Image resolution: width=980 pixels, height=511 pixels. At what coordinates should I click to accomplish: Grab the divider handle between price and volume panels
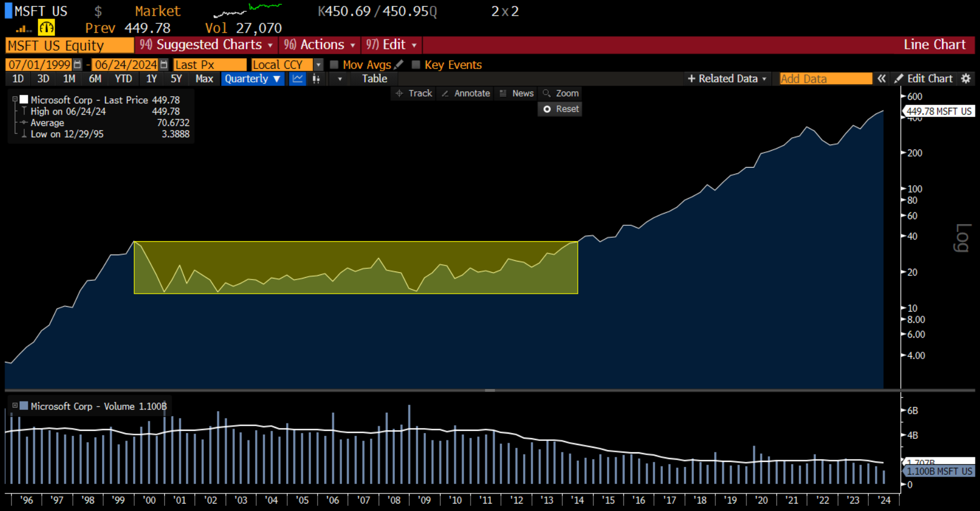click(490, 390)
